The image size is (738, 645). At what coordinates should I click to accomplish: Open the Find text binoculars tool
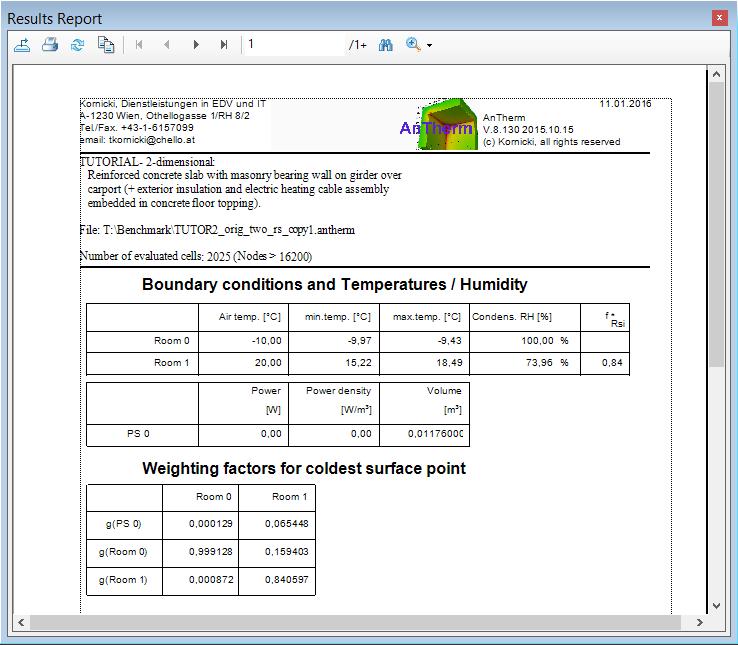click(385, 45)
